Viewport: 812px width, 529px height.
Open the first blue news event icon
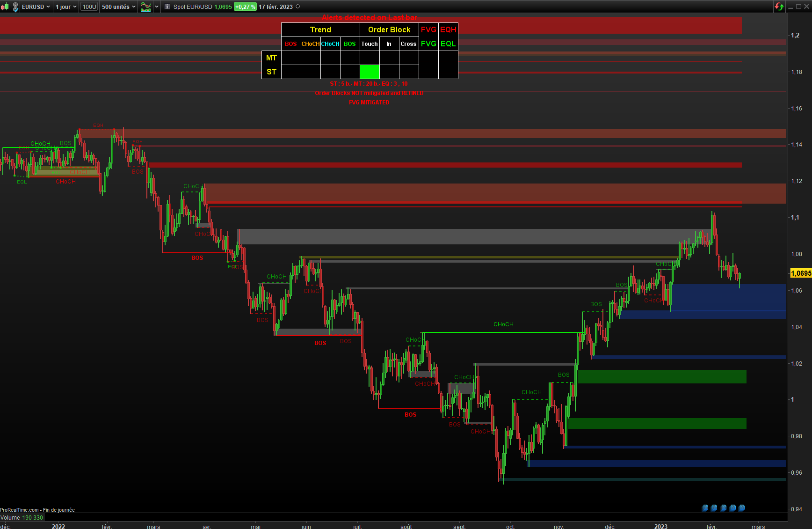(705, 508)
